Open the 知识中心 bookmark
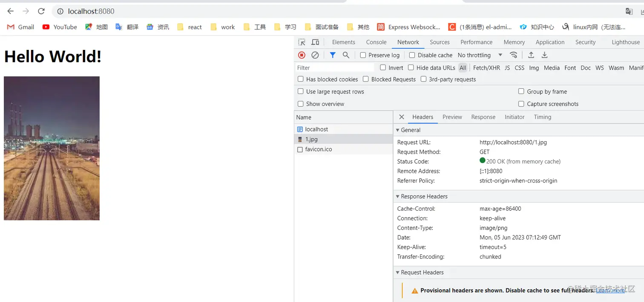 (537, 27)
